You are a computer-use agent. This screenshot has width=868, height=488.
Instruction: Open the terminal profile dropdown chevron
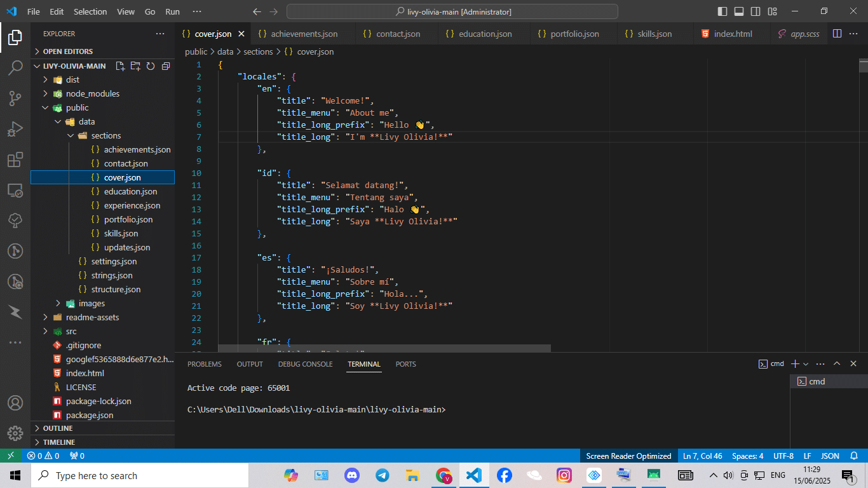(x=804, y=363)
